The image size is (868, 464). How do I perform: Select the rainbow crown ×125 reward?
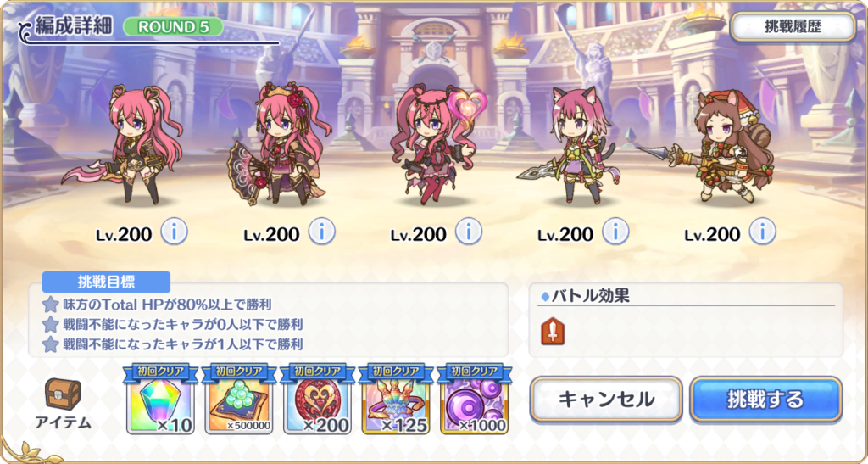coord(395,399)
